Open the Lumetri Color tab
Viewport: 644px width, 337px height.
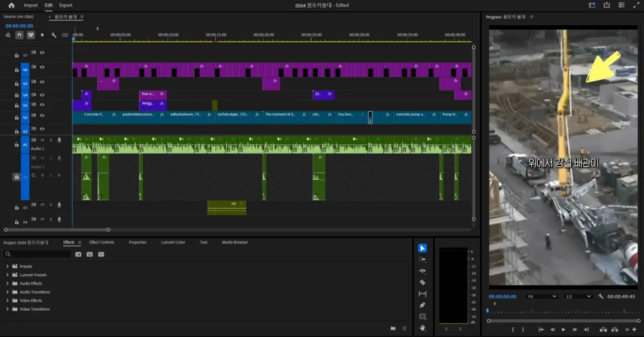pos(173,243)
